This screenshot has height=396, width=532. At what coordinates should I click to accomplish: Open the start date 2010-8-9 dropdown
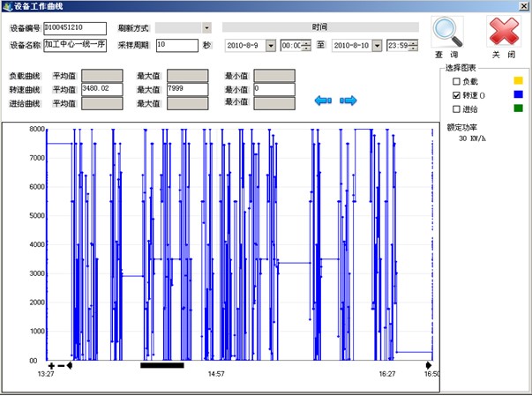[x=270, y=46]
